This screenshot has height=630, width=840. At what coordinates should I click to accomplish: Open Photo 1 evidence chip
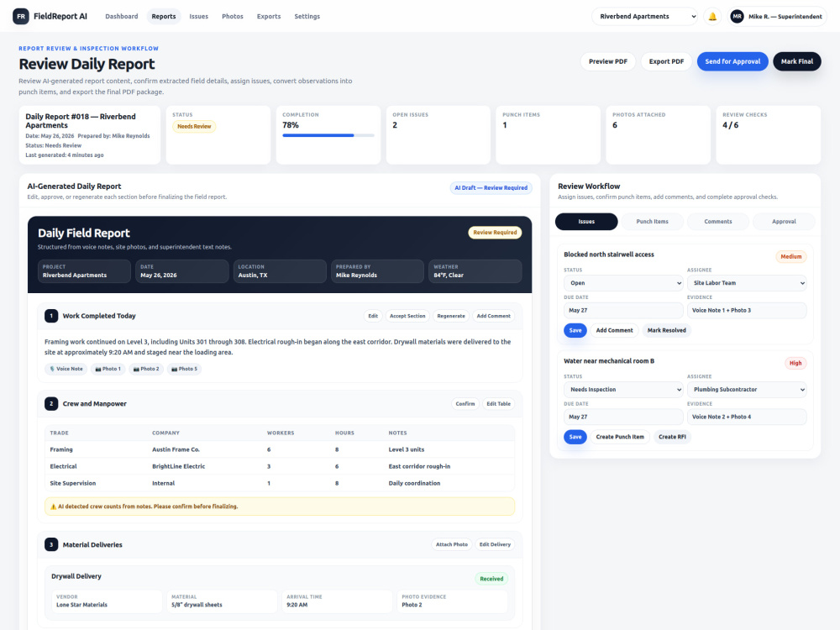(x=108, y=369)
